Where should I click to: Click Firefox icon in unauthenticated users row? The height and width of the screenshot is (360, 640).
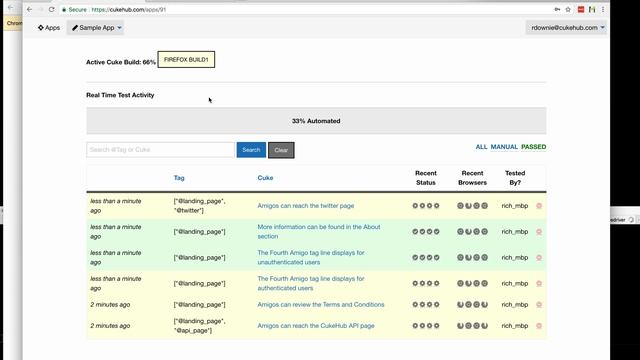(x=469, y=258)
